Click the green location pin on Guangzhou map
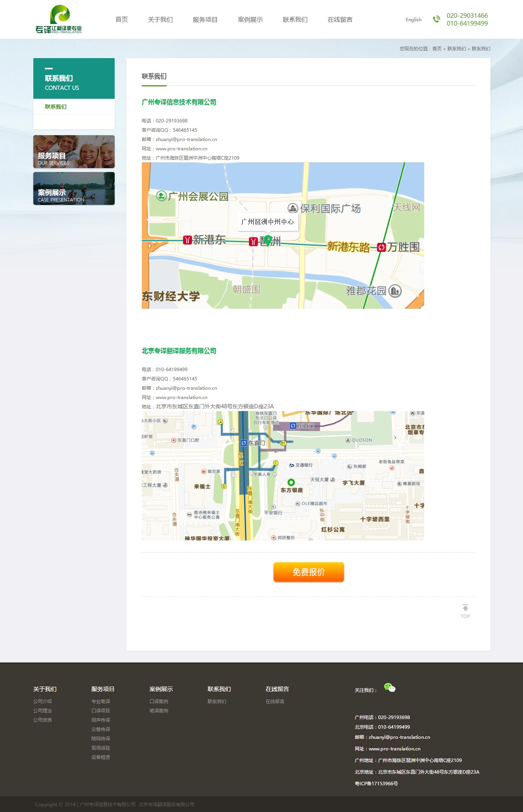The width and height of the screenshot is (523, 812). (267, 240)
